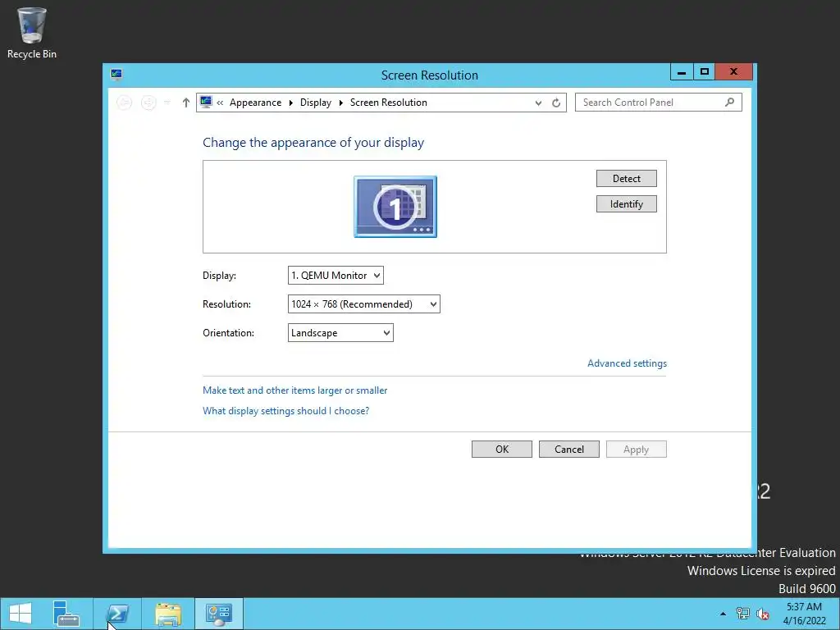840x630 pixels.
Task: Open 'What display settings should I choose?' link
Action: tap(285, 411)
